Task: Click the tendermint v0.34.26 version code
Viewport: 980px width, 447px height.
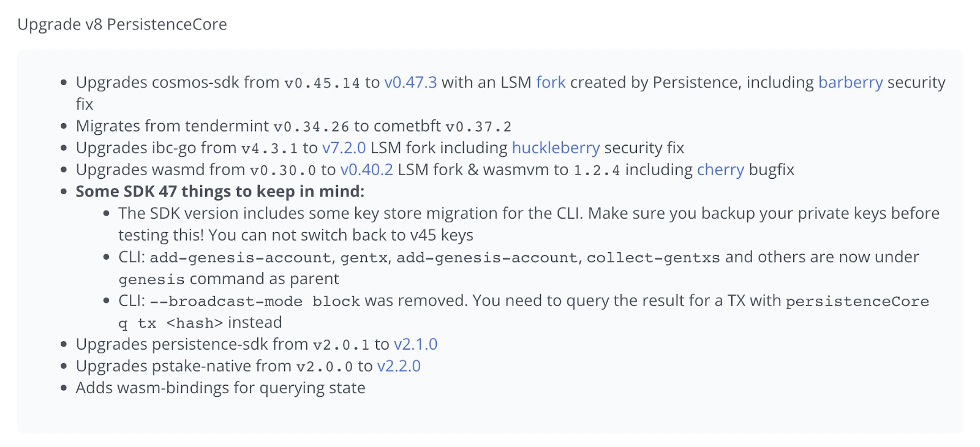Action: [x=311, y=127]
